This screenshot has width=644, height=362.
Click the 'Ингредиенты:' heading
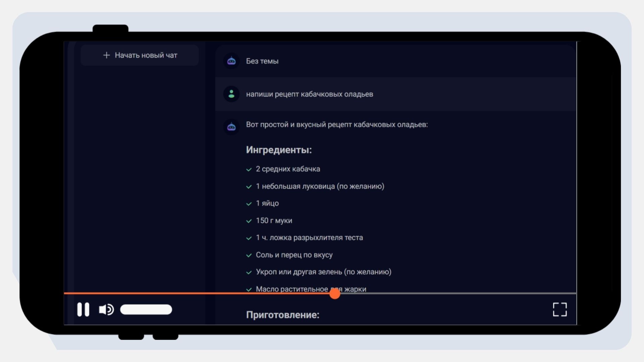tap(279, 150)
